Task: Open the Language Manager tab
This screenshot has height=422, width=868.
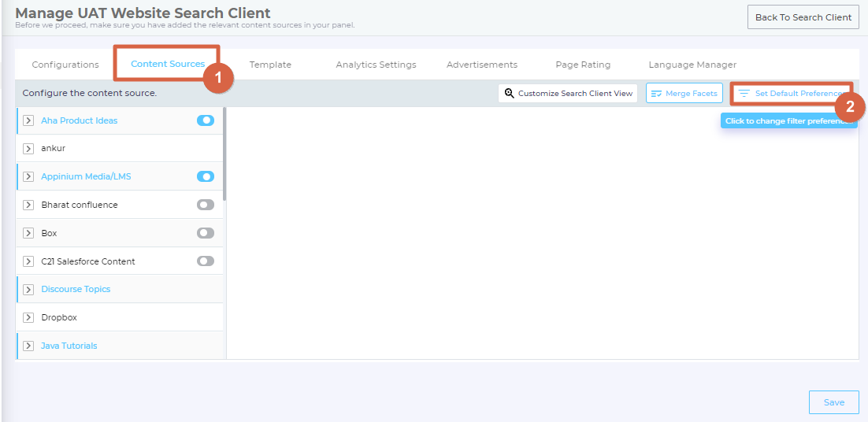Action: (692, 65)
